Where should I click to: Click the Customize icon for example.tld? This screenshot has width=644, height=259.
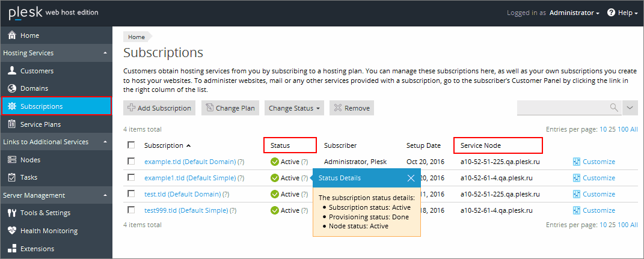click(x=576, y=162)
